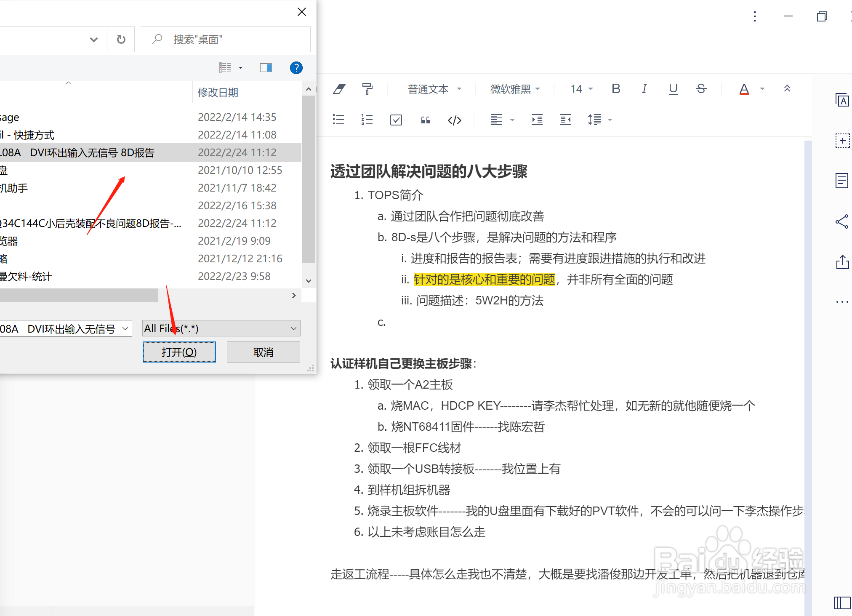Viewport: 852px width, 616px height.
Task: Expand the address path history dropdown
Action: 94,40
